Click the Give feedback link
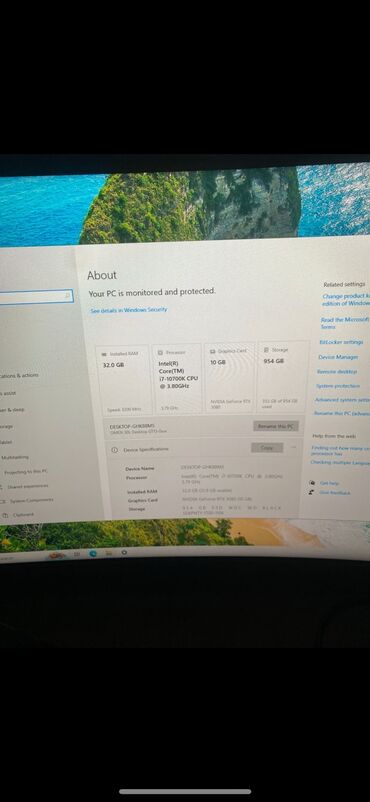 [x=335, y=493]
